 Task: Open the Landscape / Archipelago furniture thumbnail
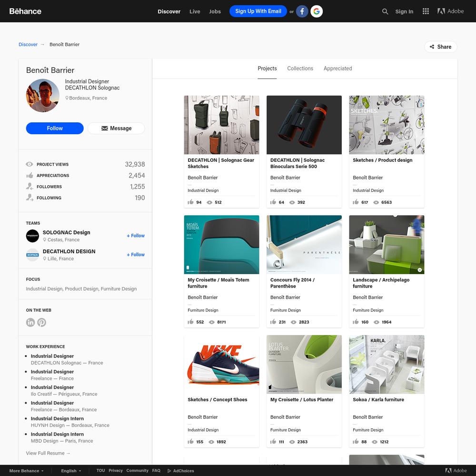[x=387, y=245]
